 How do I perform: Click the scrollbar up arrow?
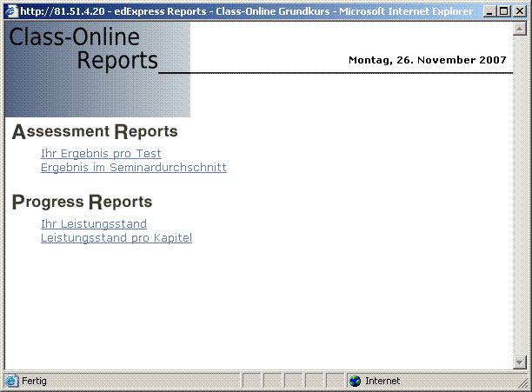[x=520, y=30]
